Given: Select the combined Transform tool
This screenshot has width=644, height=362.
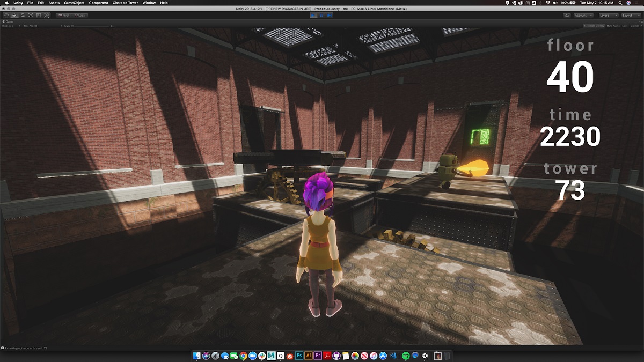Looking at the screenshot, I should pos(47,15).
